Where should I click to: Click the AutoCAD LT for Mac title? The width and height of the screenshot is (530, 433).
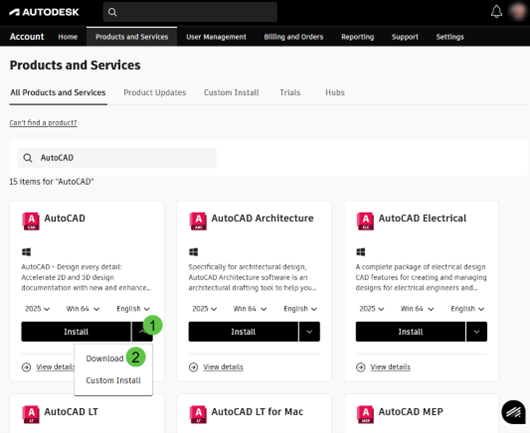257,412
